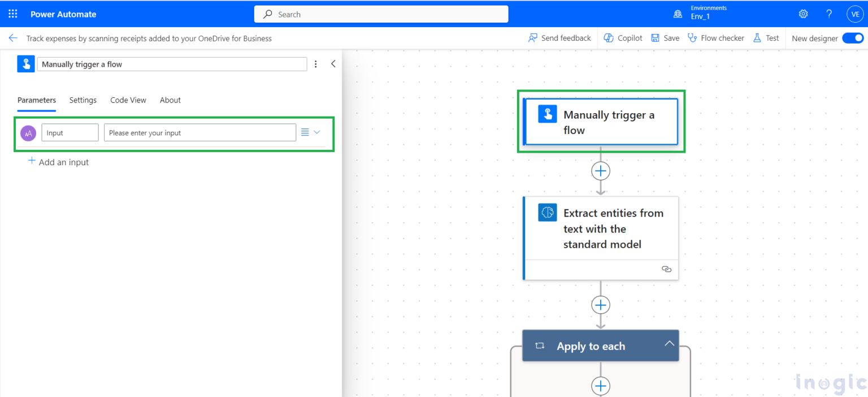This screenshot has width=868, height=397.
Task: Open the app launcher grid
Action: click(12, 14)
